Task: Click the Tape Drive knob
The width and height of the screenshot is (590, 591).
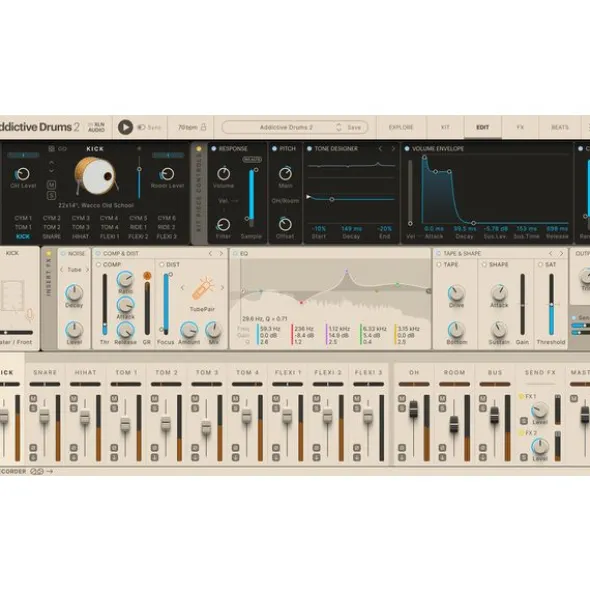Action: point(456,293)
